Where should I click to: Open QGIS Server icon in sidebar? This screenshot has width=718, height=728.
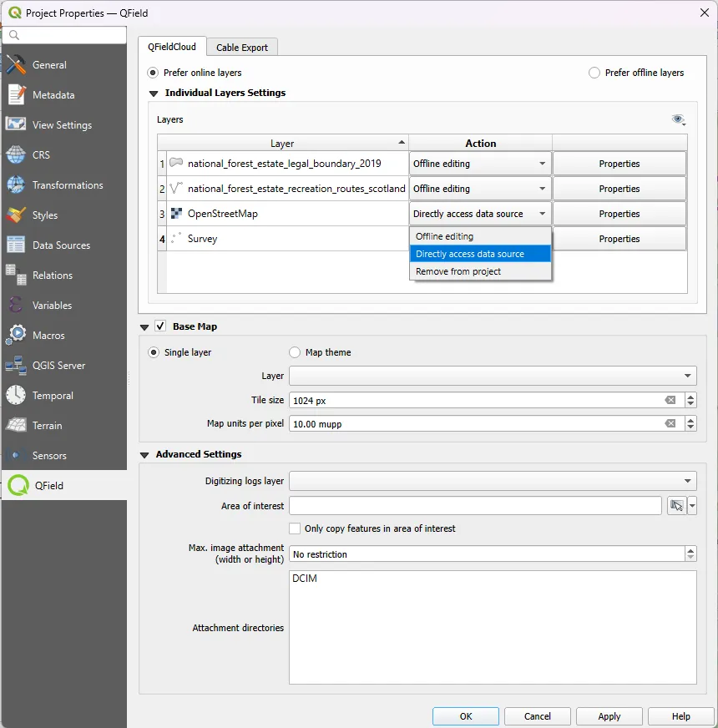(x=16, y=366)
